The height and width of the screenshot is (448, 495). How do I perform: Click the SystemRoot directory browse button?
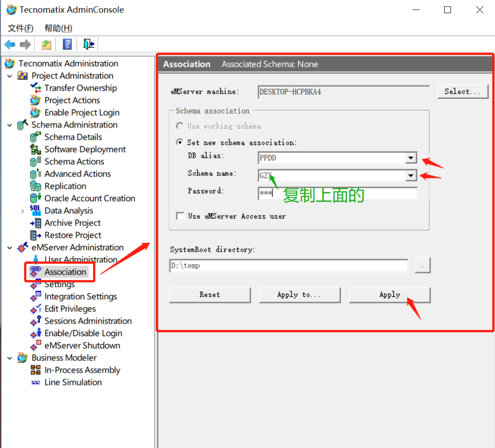(423, 265)
